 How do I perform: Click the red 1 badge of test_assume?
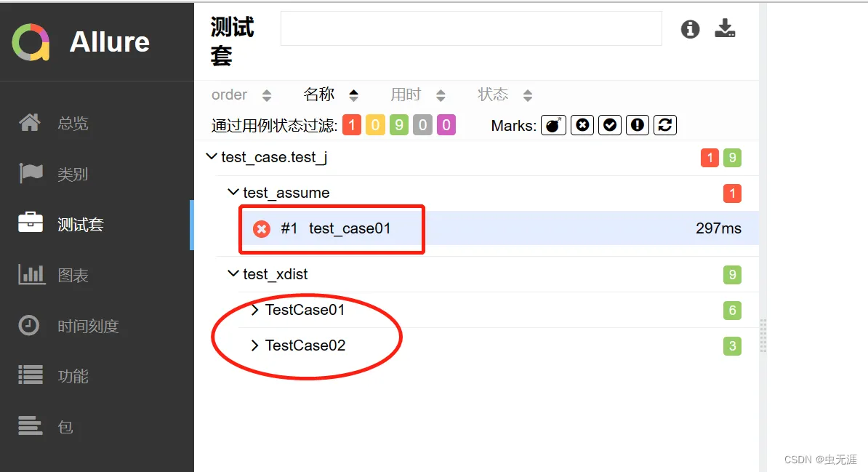[732, 193]
